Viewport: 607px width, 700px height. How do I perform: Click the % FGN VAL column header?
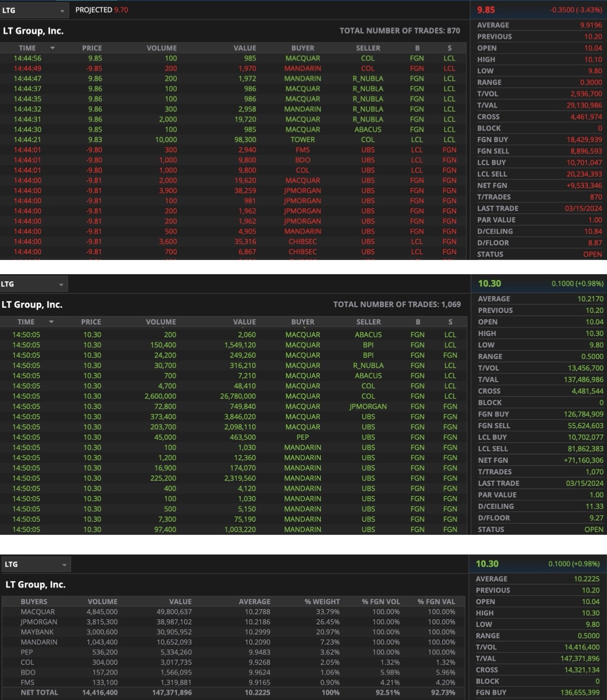tap(436, 602)
